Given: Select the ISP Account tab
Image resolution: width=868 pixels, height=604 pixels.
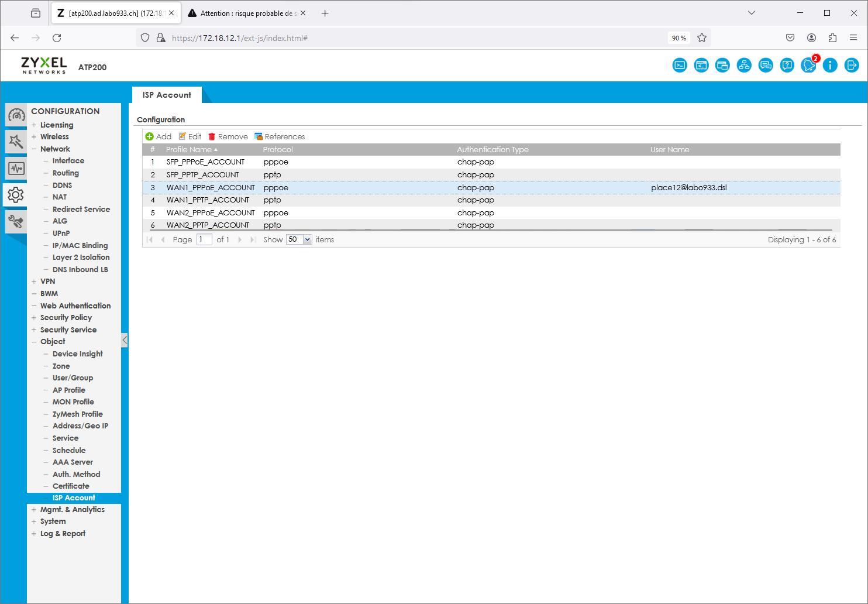Looking at the screenshot, I should 167,95.
